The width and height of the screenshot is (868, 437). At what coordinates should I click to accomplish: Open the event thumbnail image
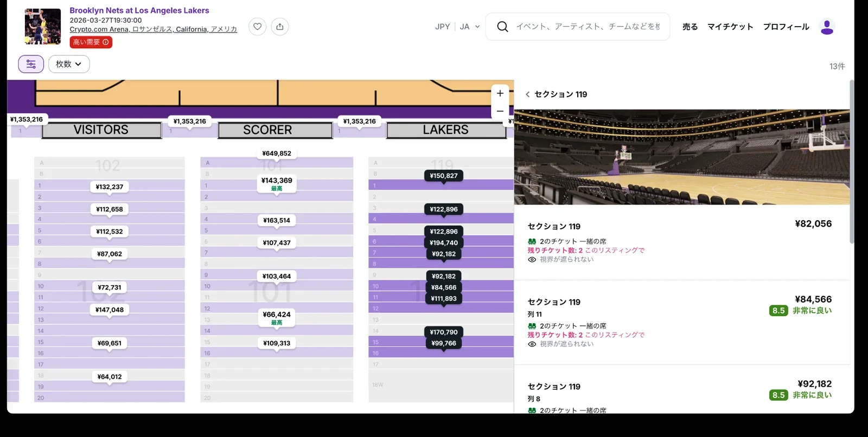[43, 27]
